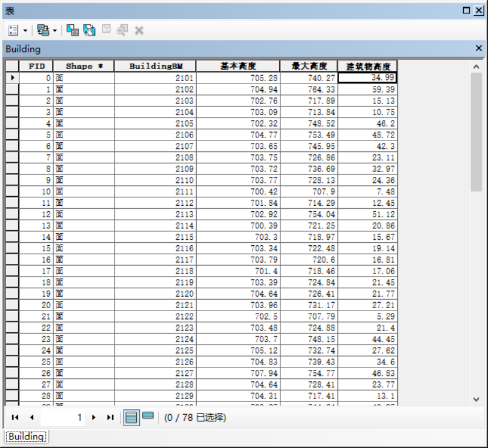Click cell value 707.9
Image resolution: width=488 pixels, height=448 pixels.
(309, 191)
